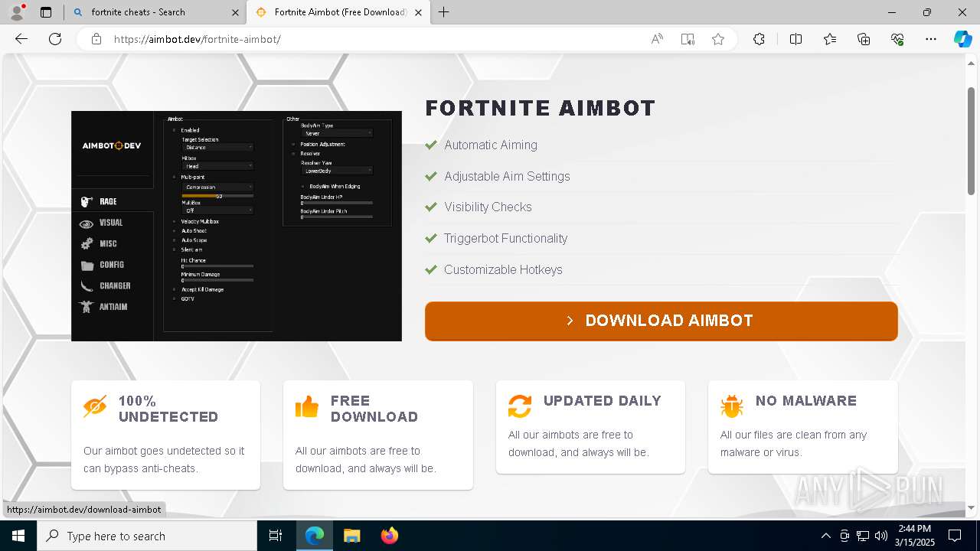This screenshot has width=980, height=551.
Task: Open the clock showing 2:44 PM
Action: 914,536
